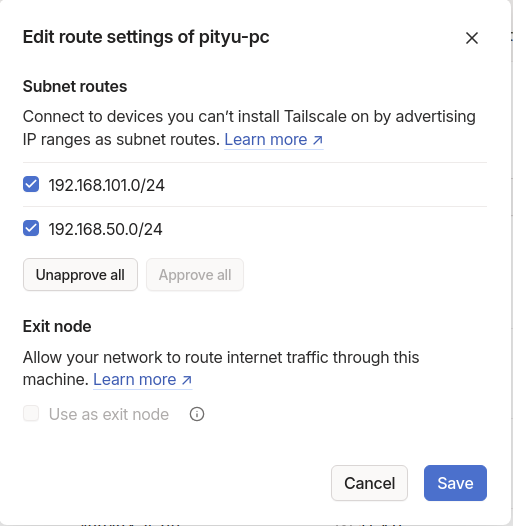Click the external arrow icon after the exit node Learn more
513x526 pixels.
(187, 380)
